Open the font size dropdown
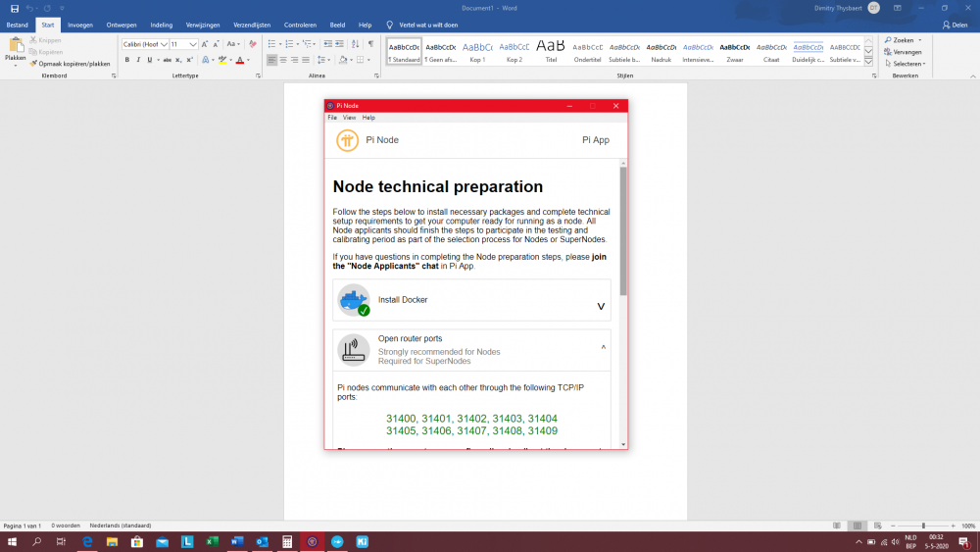The image size is (980, 552). click(x=193, y=44)
